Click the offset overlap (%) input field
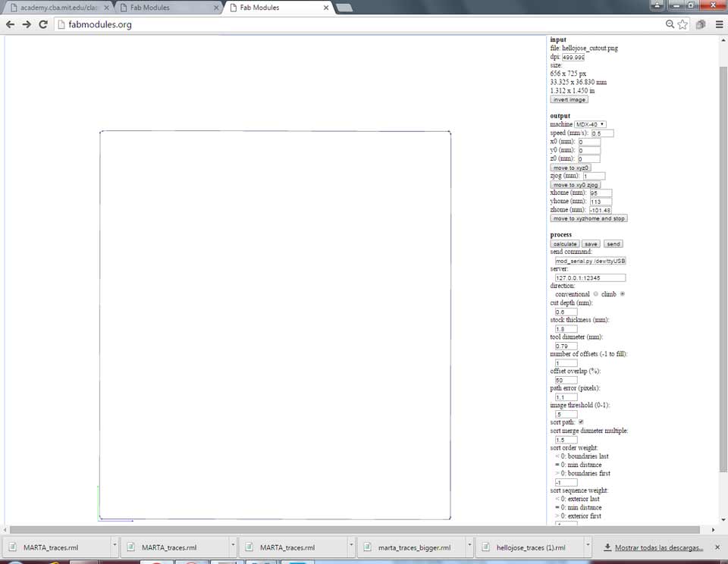 (566, 381)
